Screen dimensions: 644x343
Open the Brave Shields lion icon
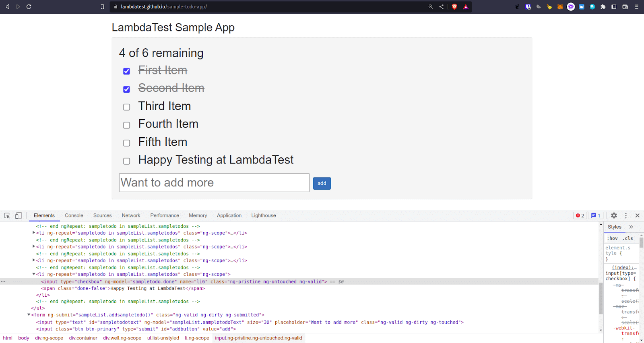coord(454,7)
